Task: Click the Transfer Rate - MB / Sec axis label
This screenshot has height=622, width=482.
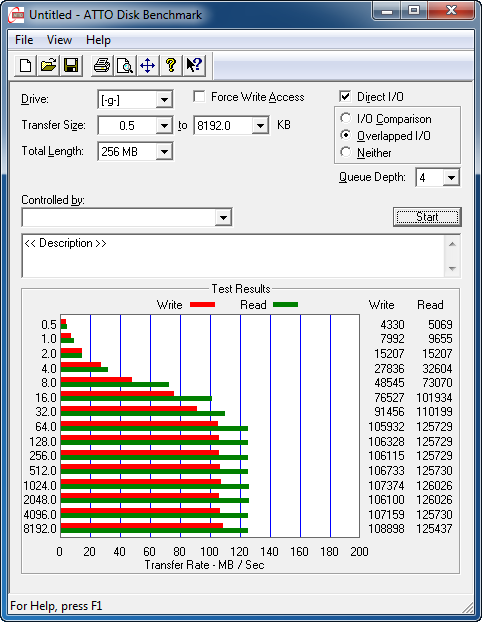Action: click(x=204, y=565)
